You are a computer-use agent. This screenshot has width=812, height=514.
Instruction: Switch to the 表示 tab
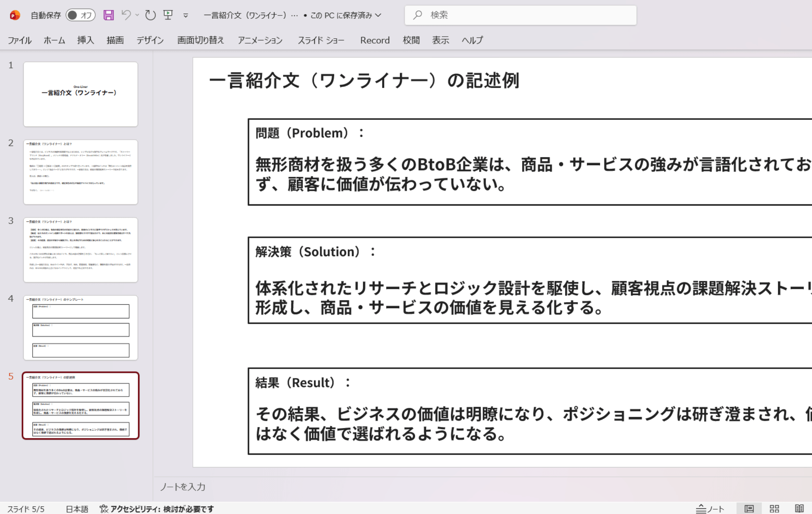click(x=441, y=40)
